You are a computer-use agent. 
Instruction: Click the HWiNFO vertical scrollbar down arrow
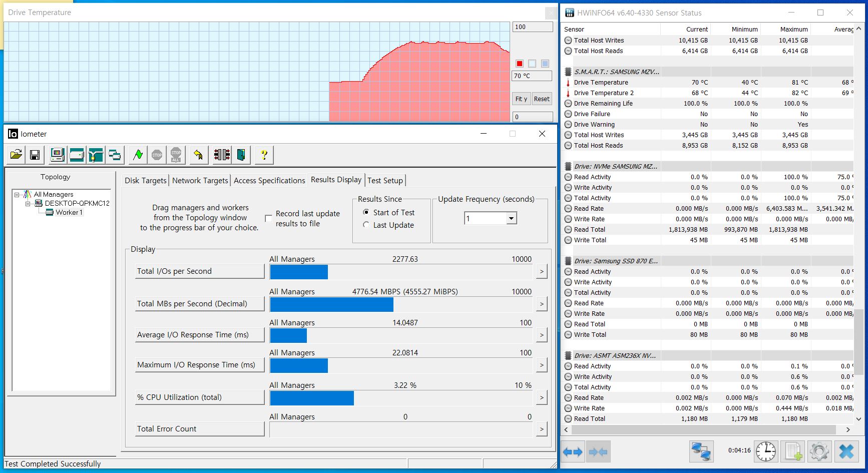pyautogui.click(x=858, y=419)
